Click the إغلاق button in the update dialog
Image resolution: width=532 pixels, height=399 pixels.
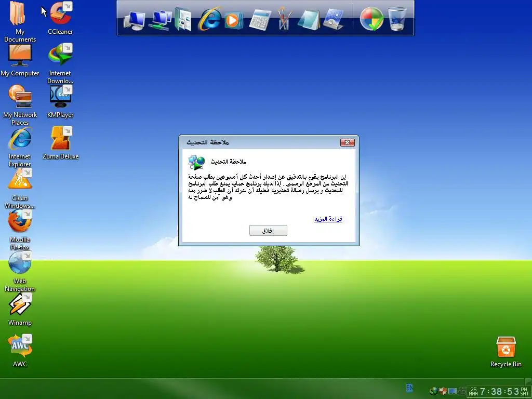click(268, 231)
